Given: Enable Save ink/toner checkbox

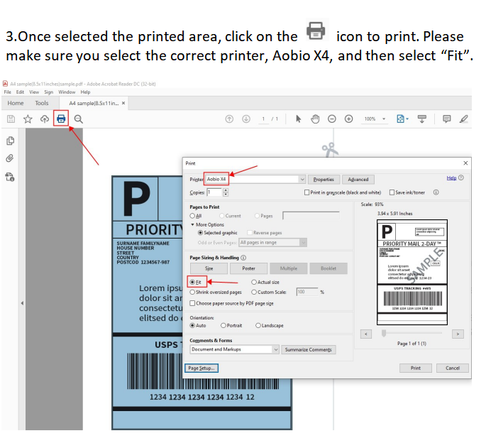Looking at the screenshot, I should 392,192.
